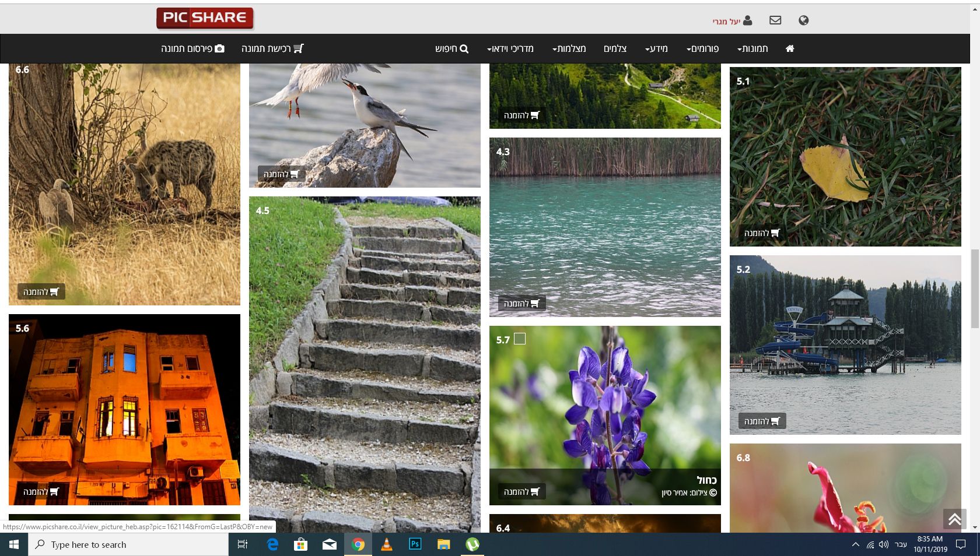Click the רכישת תמונה purchase link
Screen dimensions: 980x556
272,48
